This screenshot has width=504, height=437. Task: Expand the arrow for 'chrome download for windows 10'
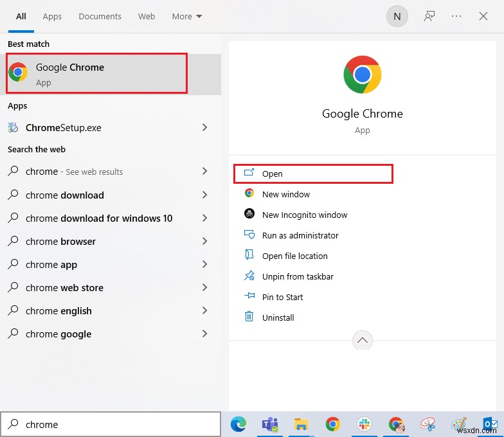204,218
